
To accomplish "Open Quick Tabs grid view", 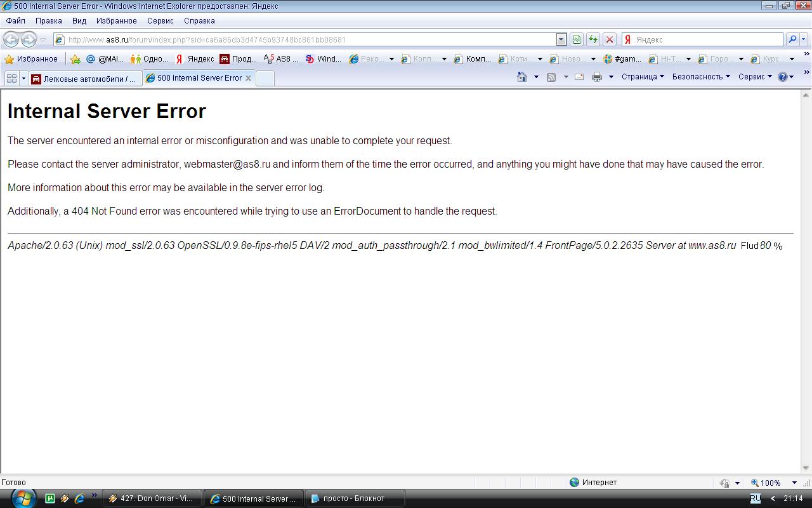I will pos(11,78).
